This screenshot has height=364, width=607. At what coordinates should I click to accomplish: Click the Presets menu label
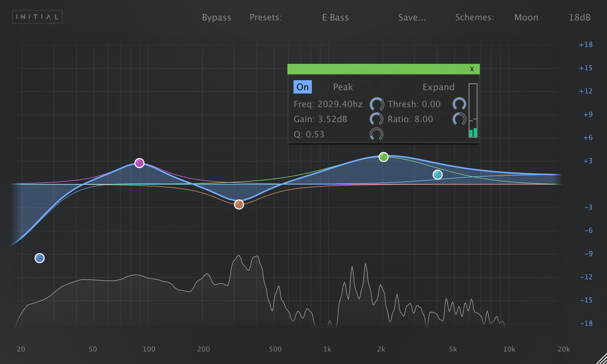(266, 17)
